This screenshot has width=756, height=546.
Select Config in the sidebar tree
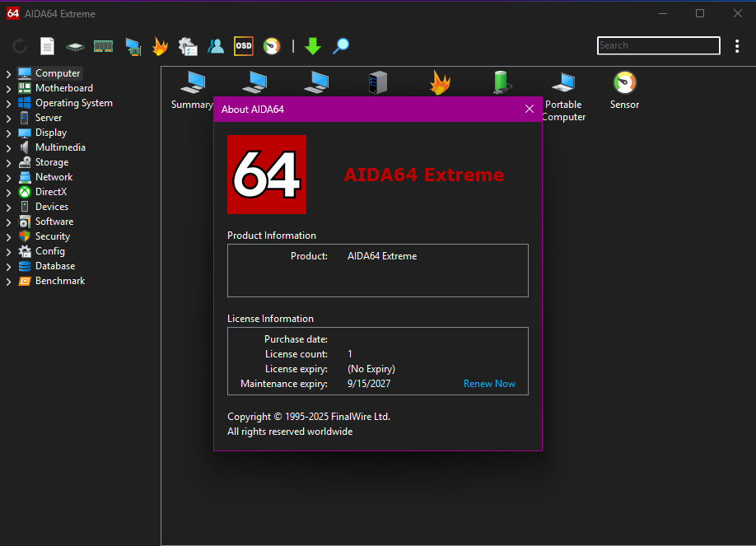coord(49,251)
